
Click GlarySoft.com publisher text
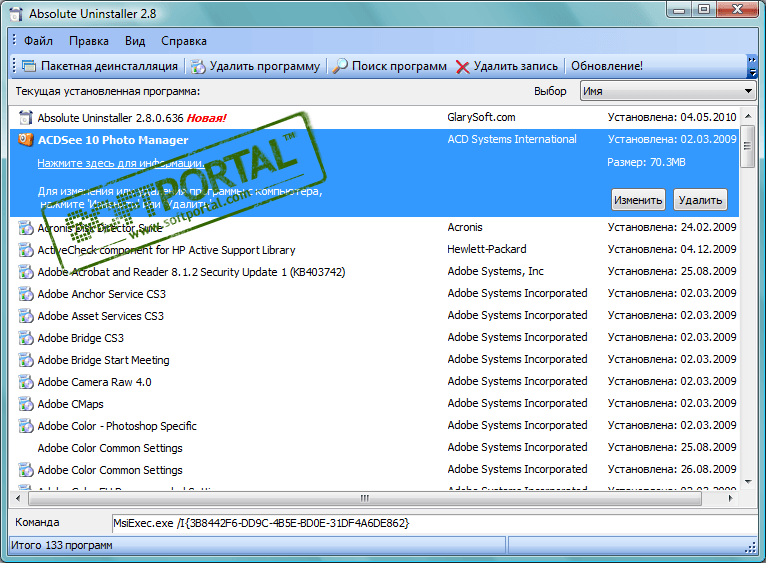coord(481,117)
